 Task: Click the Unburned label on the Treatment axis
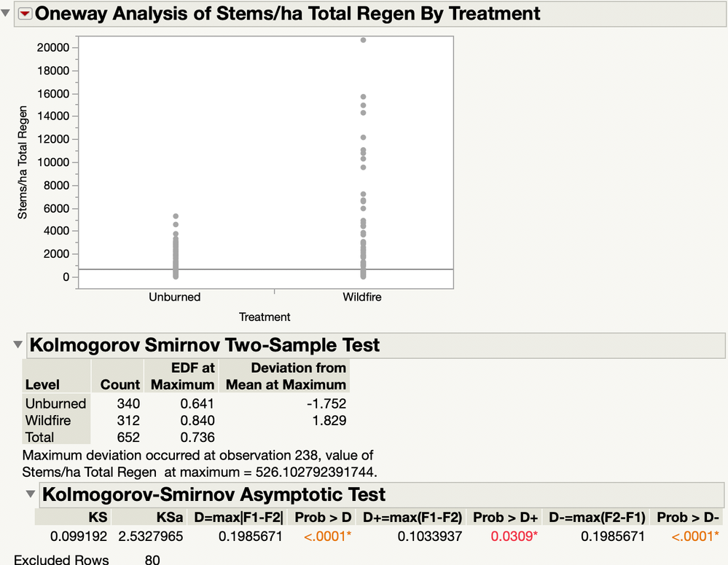click(x=174, y=297)
